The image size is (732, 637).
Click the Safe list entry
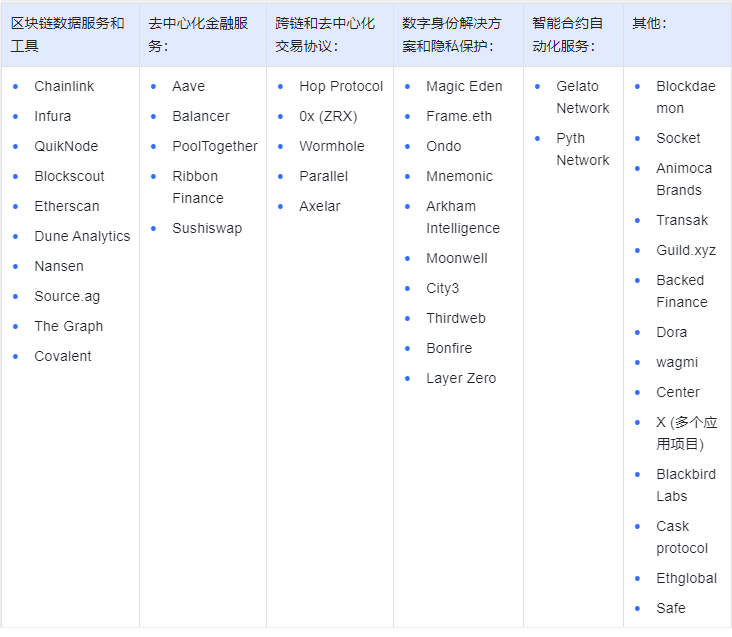671,609
